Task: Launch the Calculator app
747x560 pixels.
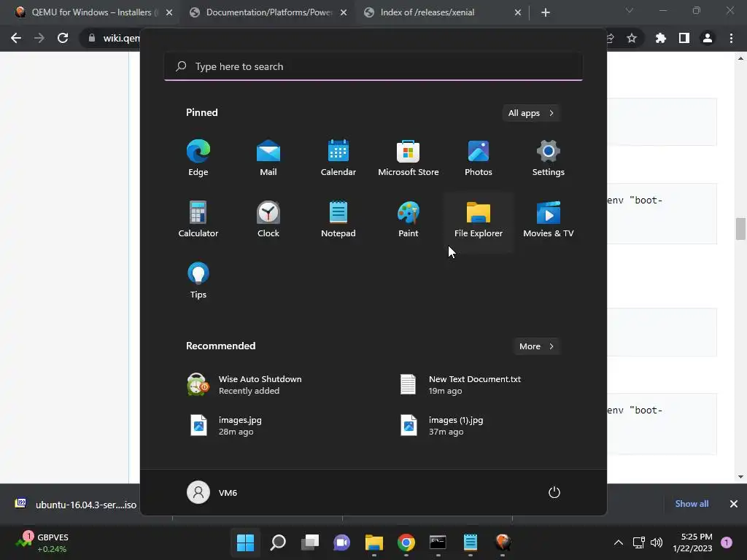Action: pos(198,219)
